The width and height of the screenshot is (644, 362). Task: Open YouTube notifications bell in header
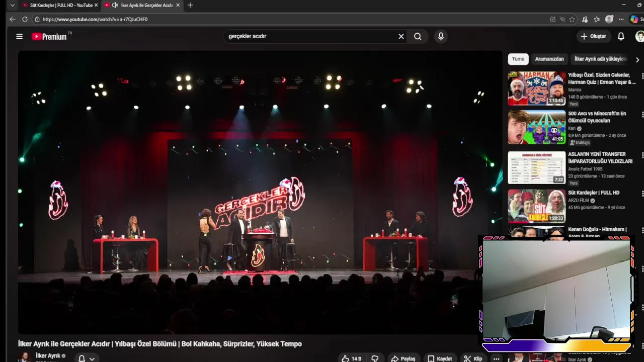point(621,36)
